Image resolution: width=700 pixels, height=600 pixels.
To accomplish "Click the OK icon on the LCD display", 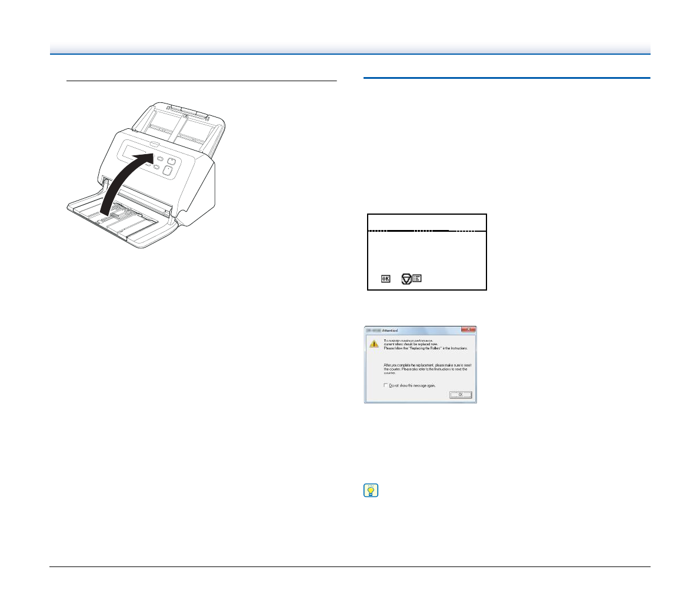I will pos(386,278).
